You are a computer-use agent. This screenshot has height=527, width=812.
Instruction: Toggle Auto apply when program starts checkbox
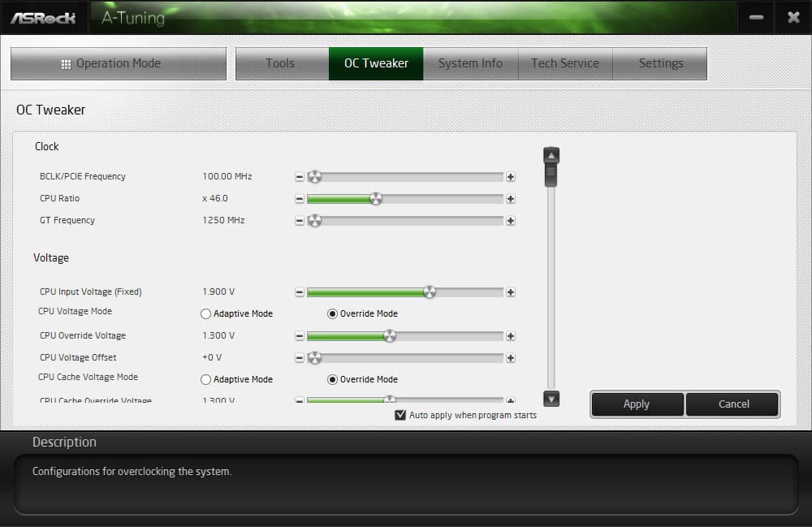[400, 415]
